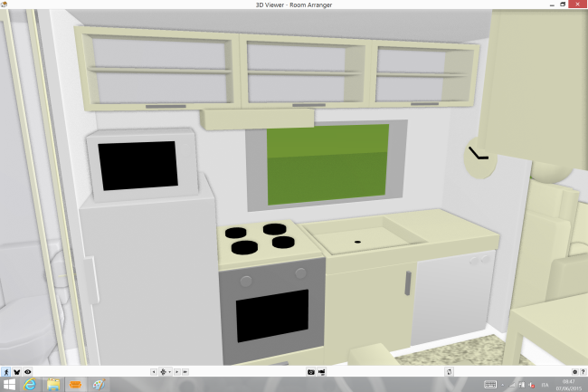Click the refresh view icon
Screen dimensions: 588x392
[449, 372]
